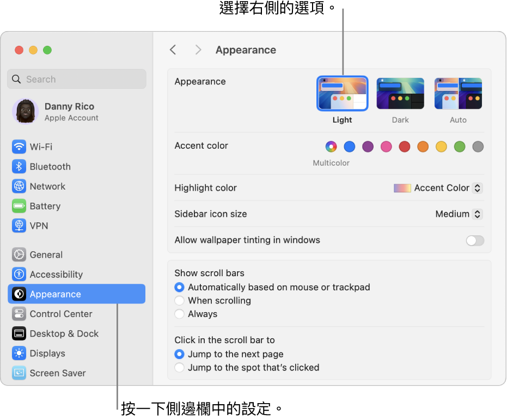Viewport: 507px width, 420px height.
Task: Open the Highlight color Accent Color dropdown
Action: [438, 188]
